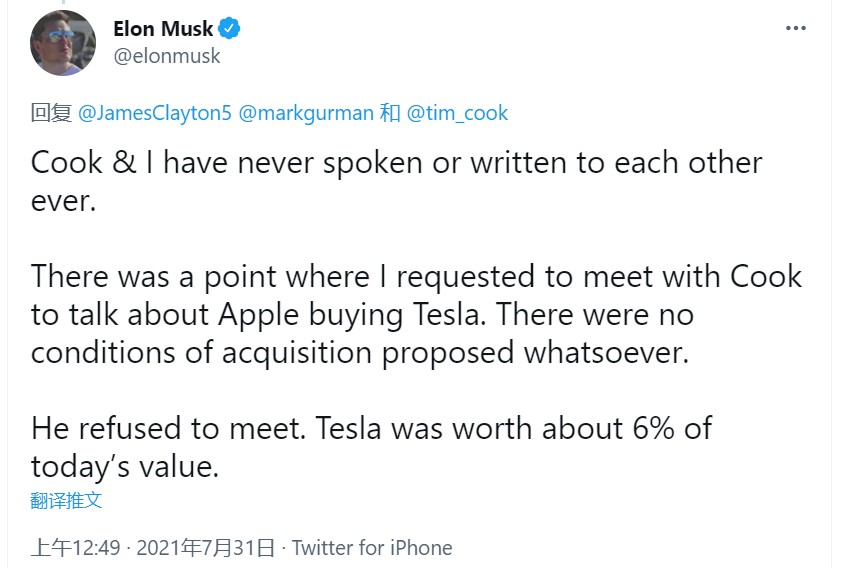Click the Elon Musk display name
This screenshot has height=568, width=844.
point(163,29)
